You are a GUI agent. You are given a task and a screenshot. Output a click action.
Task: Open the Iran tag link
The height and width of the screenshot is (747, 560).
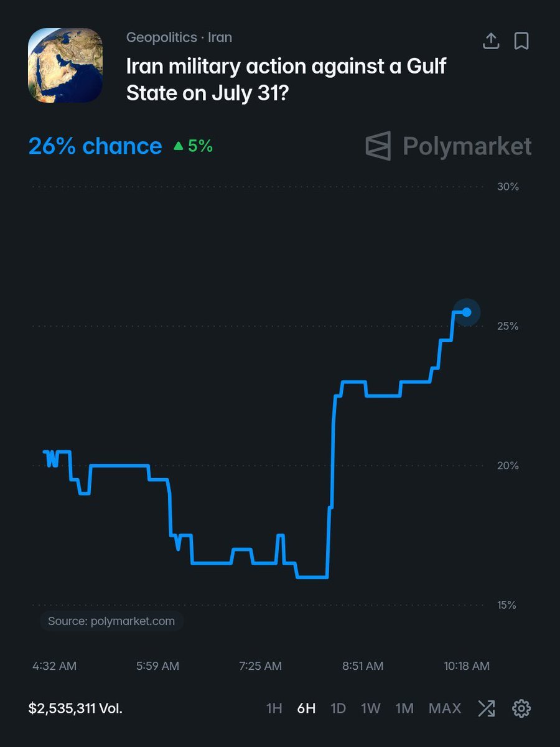(220, 37)
